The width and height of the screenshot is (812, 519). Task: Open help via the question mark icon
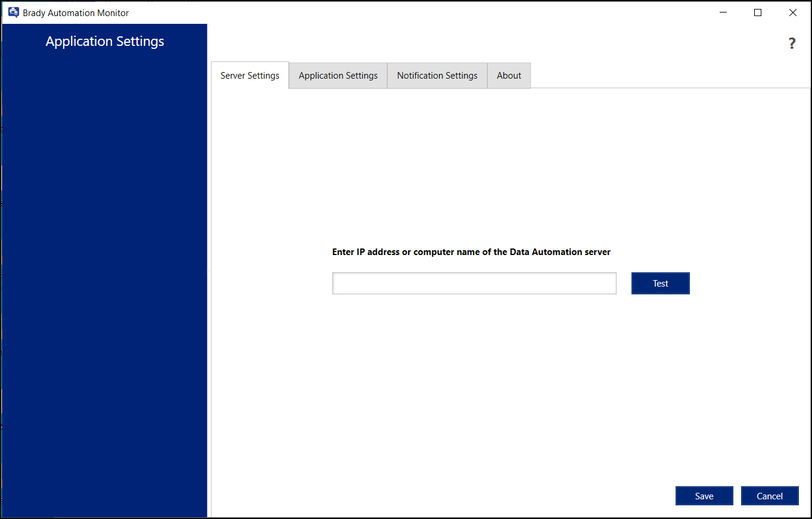click(792, 43)
